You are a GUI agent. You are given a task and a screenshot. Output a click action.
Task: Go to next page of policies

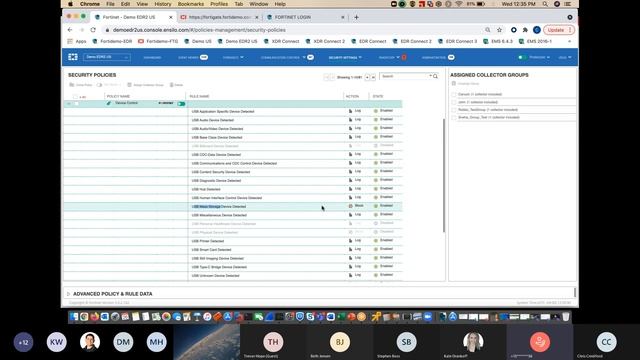(367, 77)
